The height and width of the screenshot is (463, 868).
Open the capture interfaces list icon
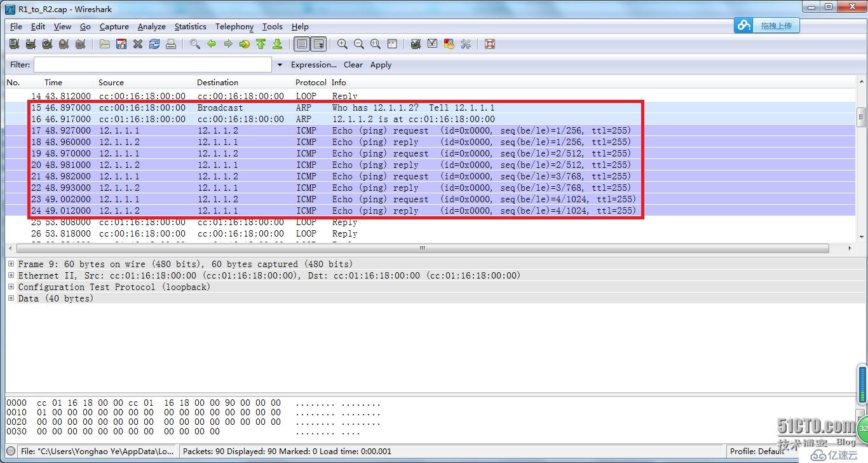[14, 44]
